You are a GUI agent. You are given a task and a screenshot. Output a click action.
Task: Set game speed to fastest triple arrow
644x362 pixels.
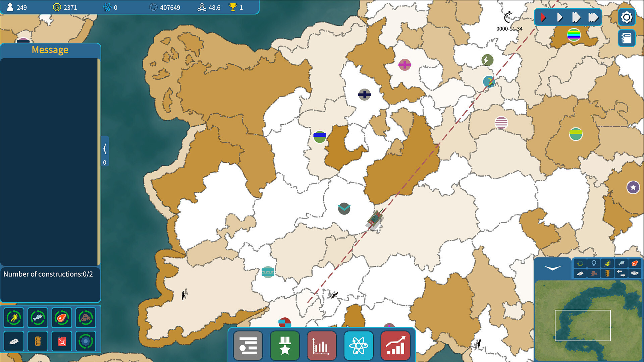point(593,17)
